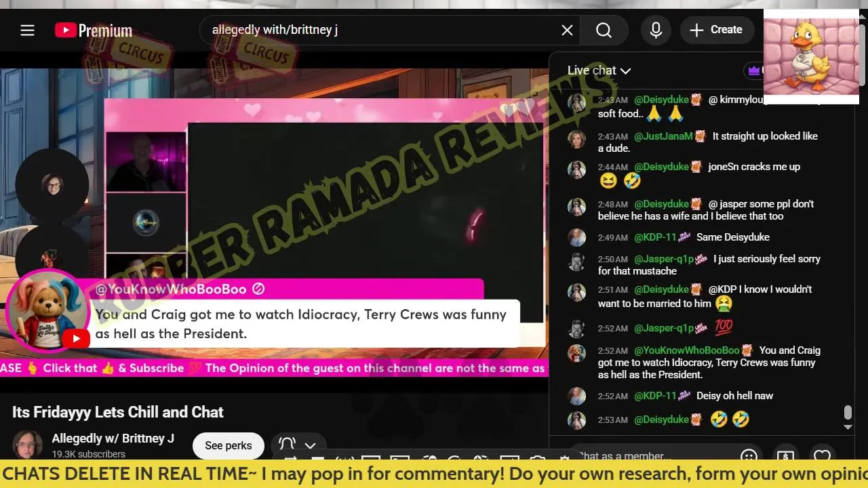Start voice search with microphone icon
The width and height of the screenshot is (868, 488).
[x=656, y=30]
